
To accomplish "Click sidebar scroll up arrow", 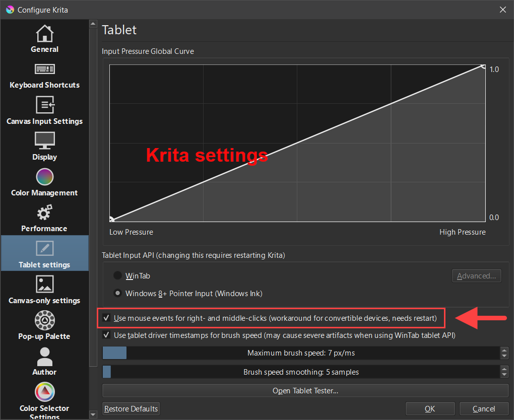I will coord(93,24).
